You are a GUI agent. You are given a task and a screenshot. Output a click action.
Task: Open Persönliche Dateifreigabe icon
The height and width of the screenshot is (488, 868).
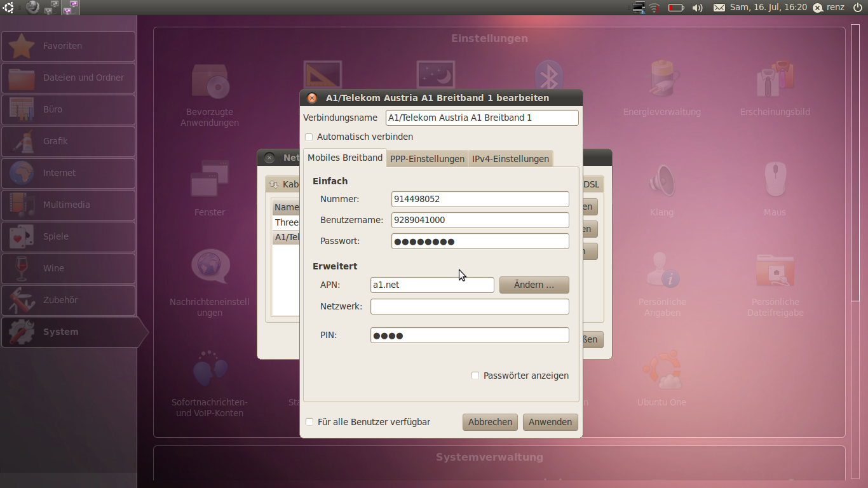(x=775, y=285)
